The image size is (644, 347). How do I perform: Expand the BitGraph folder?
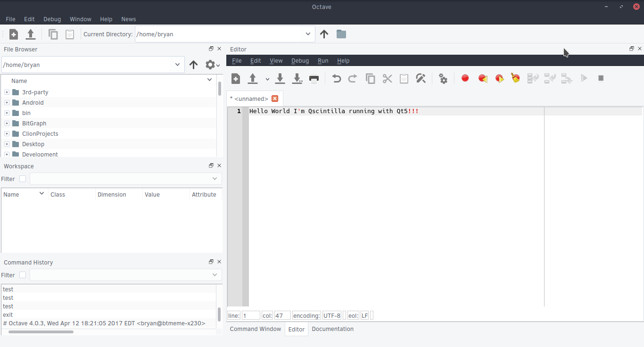pos(7,124)
